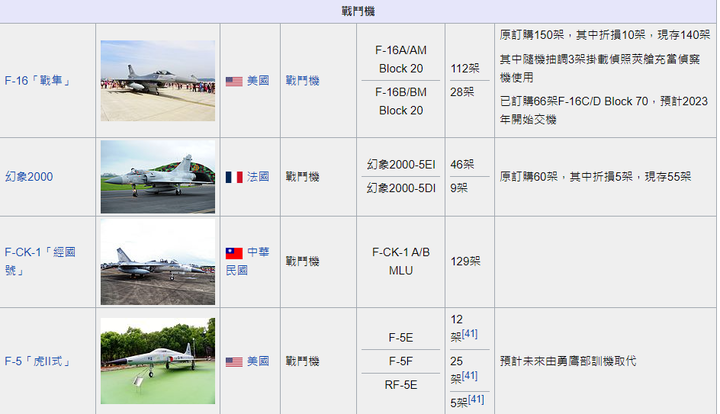The width and height of the screenshot is (720, 414).
Task: Select the 戰鬥機 table section header
Action: [x=358, y=11]
